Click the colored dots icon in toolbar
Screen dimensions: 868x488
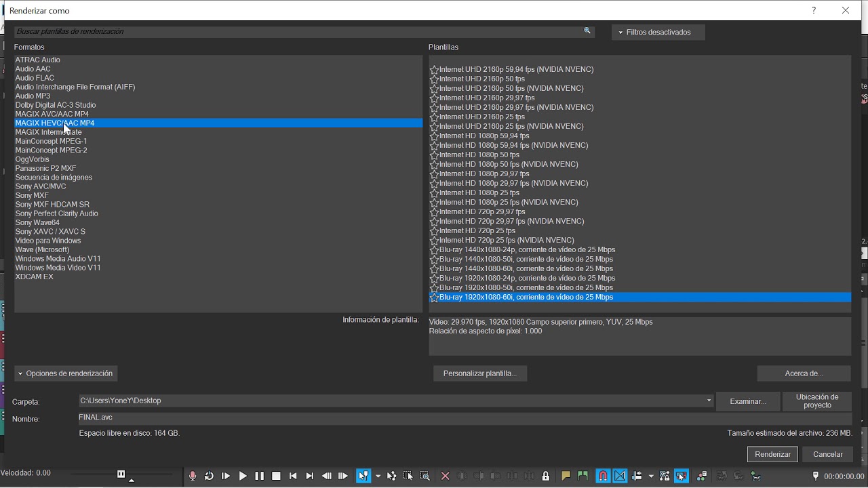pyautogui.click(x=702, y=476)
